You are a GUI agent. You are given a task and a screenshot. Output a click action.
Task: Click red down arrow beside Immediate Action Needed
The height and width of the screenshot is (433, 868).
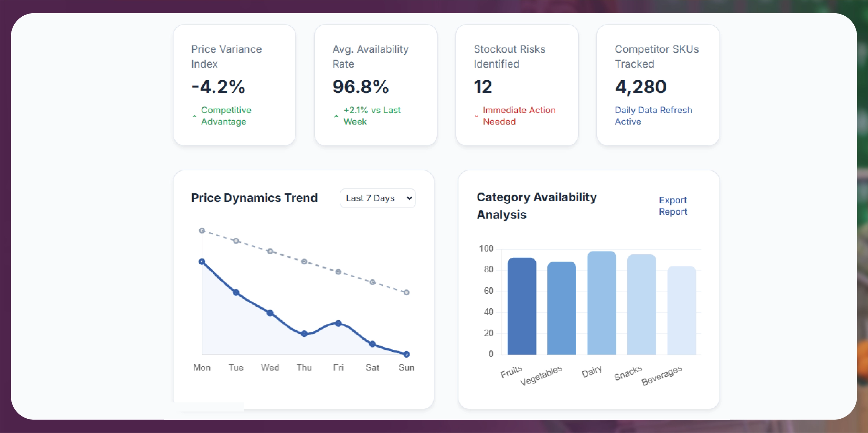[x=476, y=116]
